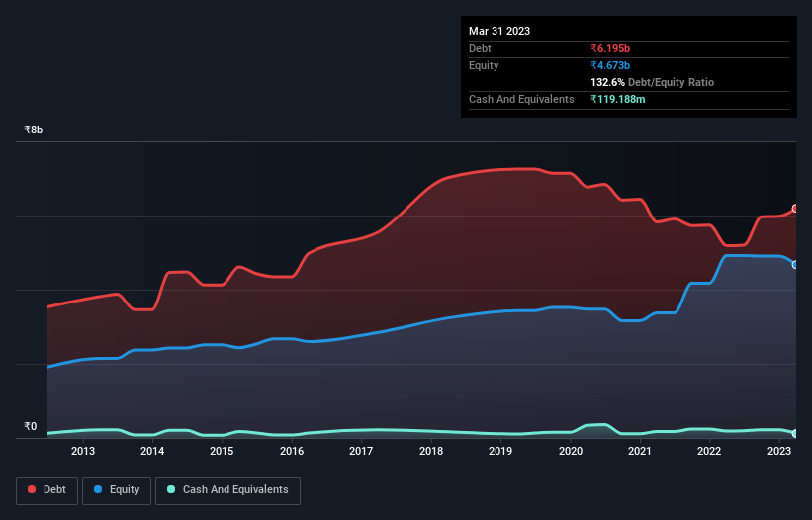This screenshot has height=520, width=812.
Task: Select the 2022 x-axis label
Action: coord(709,451)
